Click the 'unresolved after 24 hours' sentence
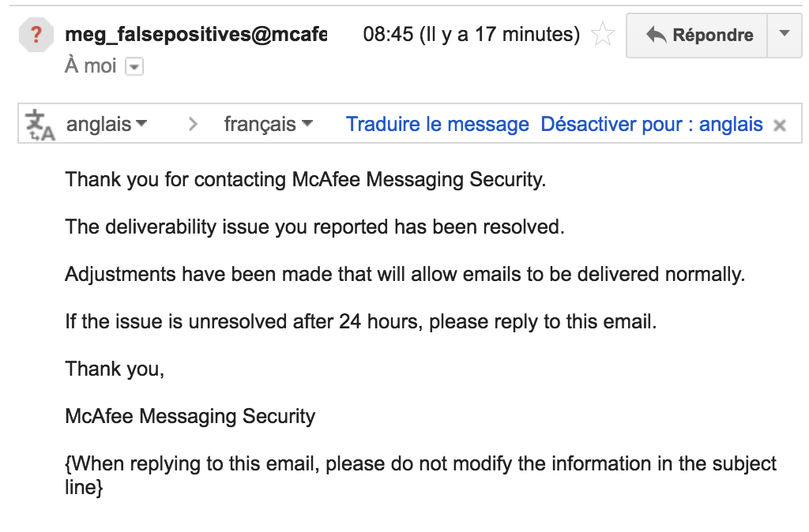 point(360,322)
